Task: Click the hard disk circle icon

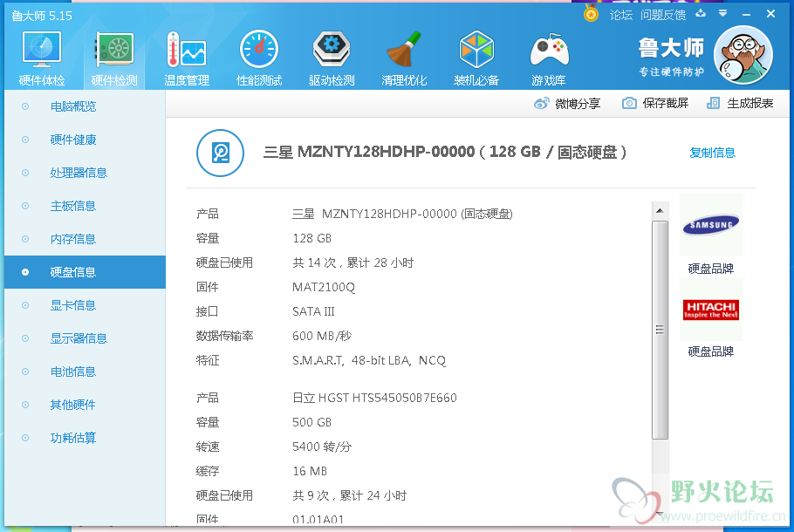Action: [x=220, y=153]
